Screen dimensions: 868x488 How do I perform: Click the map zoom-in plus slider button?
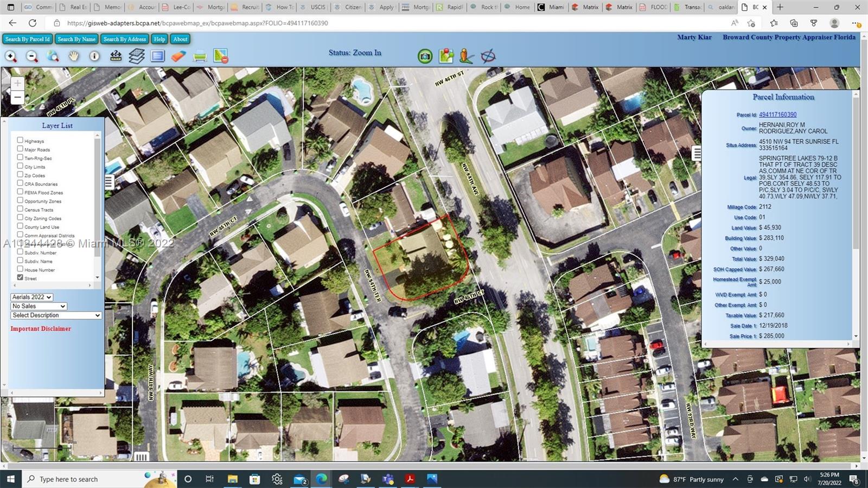17,83
